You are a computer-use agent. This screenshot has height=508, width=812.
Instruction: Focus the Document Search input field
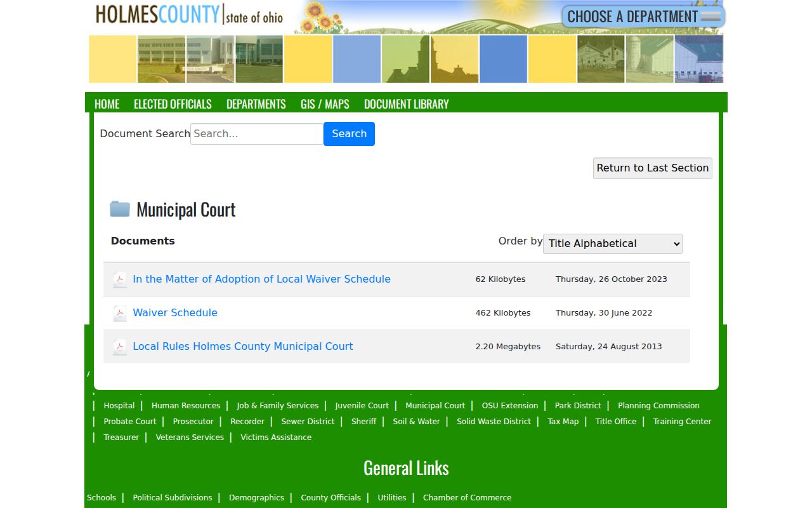(x=257, y=134)
